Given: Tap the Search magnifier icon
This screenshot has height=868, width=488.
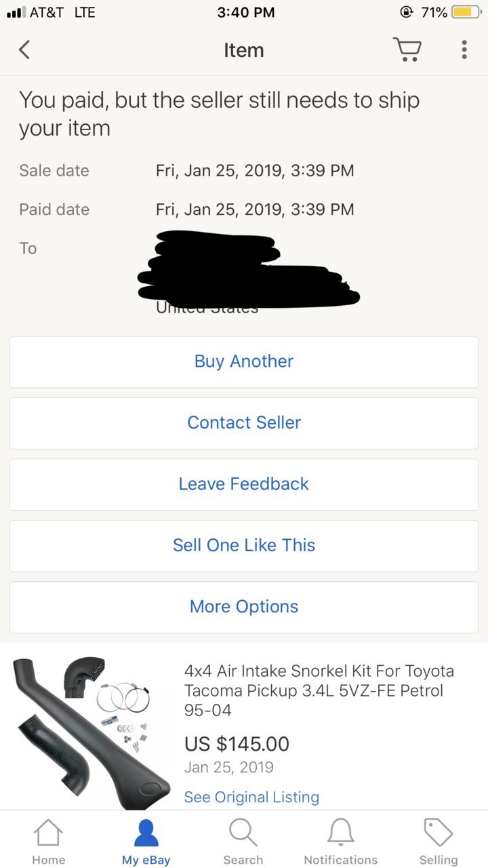Looking at the screenshot, I should coord(243,833).
